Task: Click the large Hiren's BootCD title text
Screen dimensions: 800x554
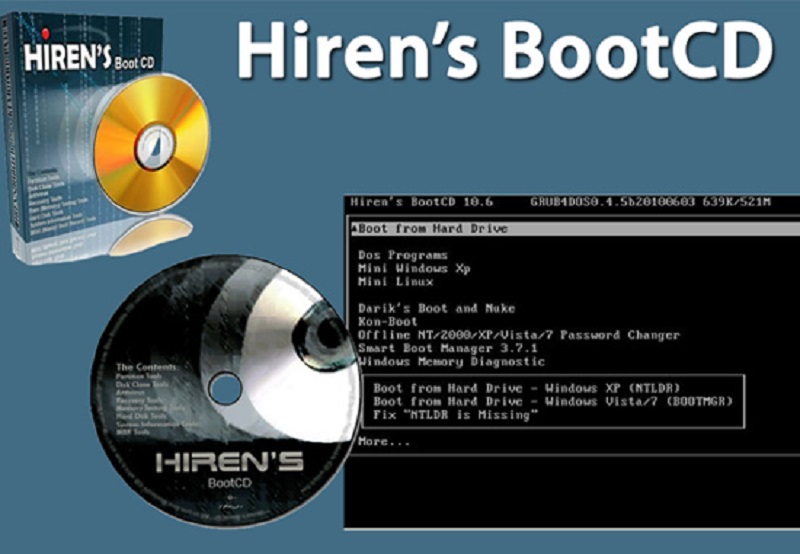Action: [x=507, y=50]
